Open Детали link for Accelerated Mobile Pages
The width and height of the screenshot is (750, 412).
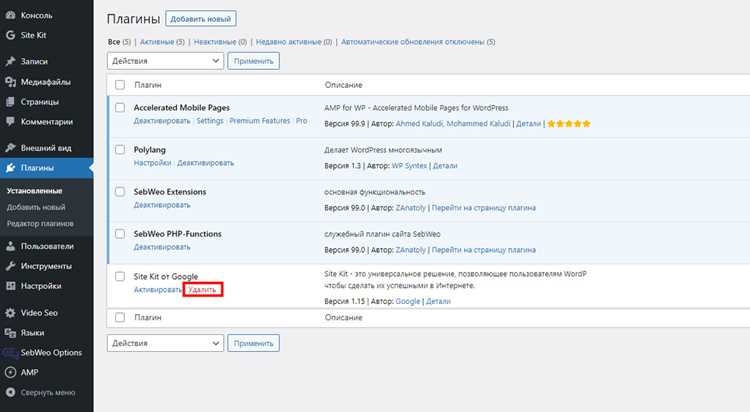pos(528,123)
